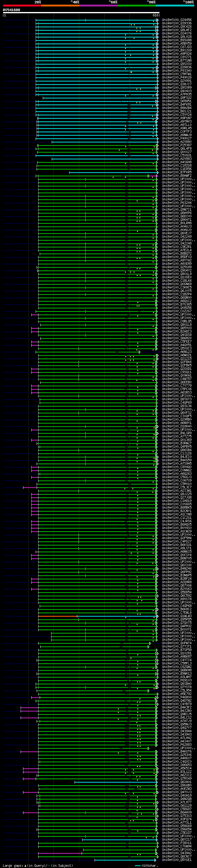Open hit UniRef100_A9P926
The image size is (197, 868).
(177, 54)
